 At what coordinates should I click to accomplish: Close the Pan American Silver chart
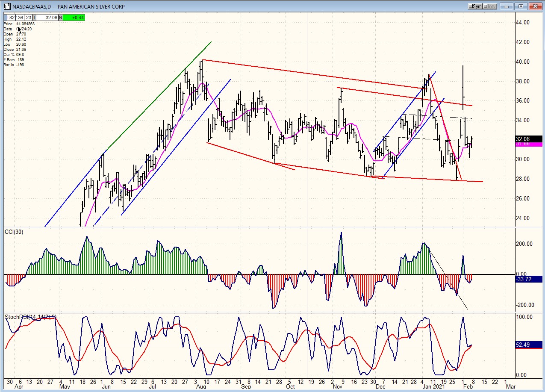(x=534, y=6)
